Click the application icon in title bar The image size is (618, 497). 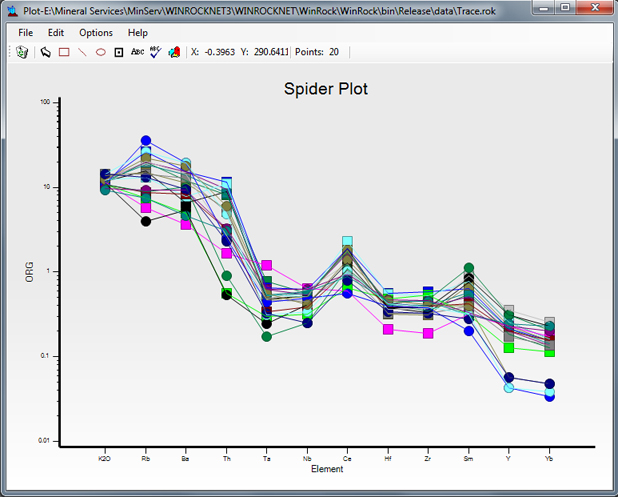tap(13, 10)
